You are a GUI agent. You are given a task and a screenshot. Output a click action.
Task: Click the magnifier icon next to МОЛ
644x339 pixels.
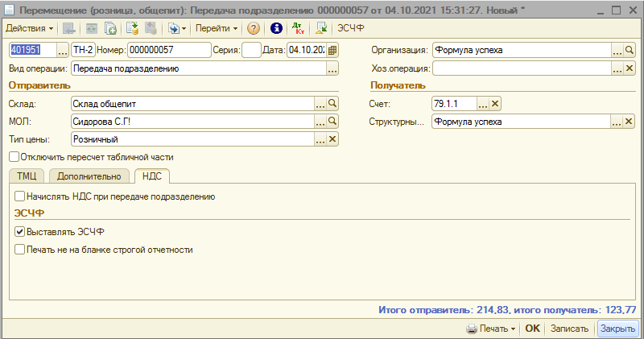click(332, 122)
